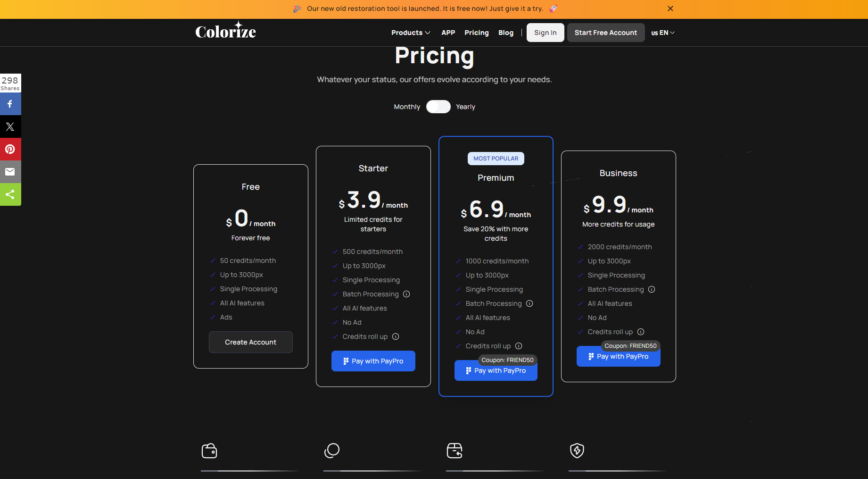Click info icon beside Premium Credits roll up
The width and height of the screenshot is (868, 479).
pos(519,346)
